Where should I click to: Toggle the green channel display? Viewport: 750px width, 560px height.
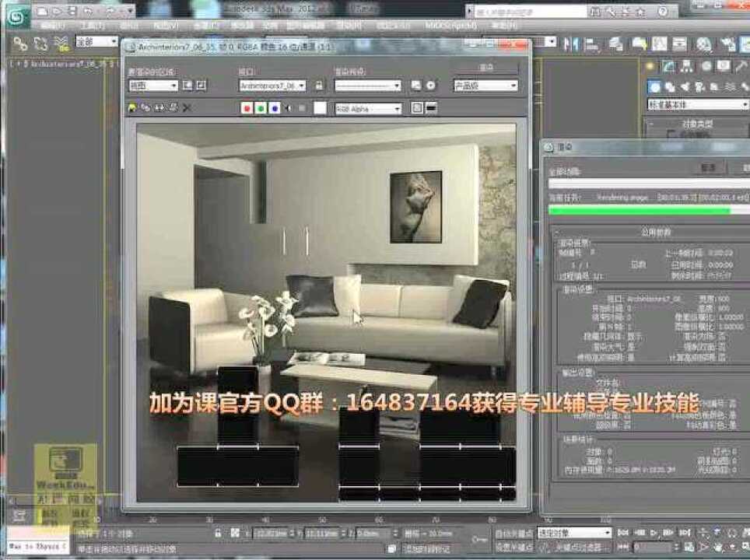click(x=261, y=107)
